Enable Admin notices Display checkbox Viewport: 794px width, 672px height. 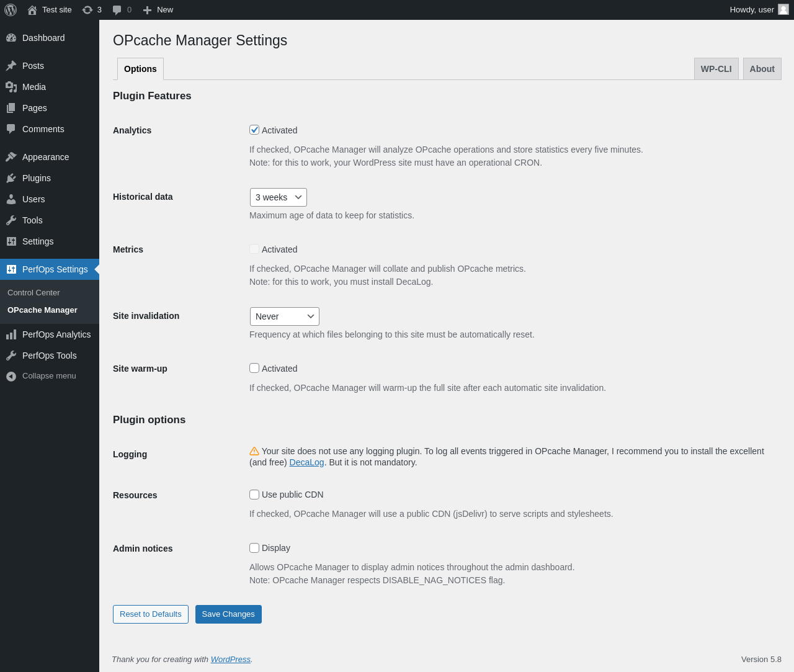tap(254, 548)
